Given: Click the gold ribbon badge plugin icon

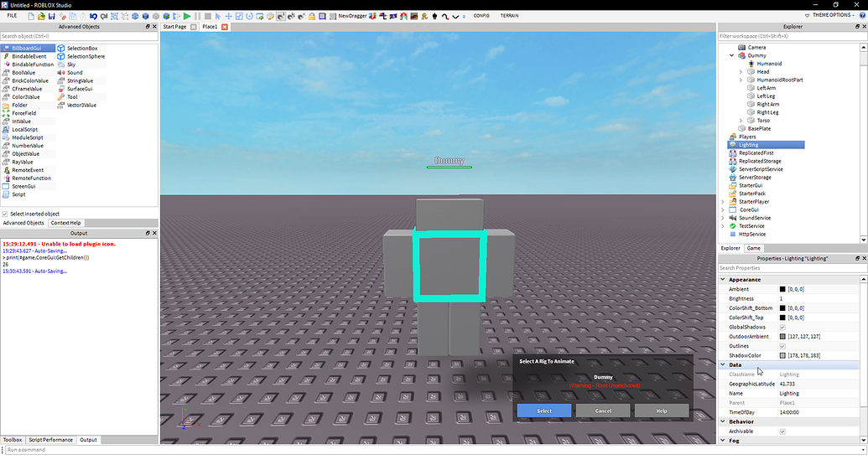Looking at the screenshot, I should coord(424,16).
